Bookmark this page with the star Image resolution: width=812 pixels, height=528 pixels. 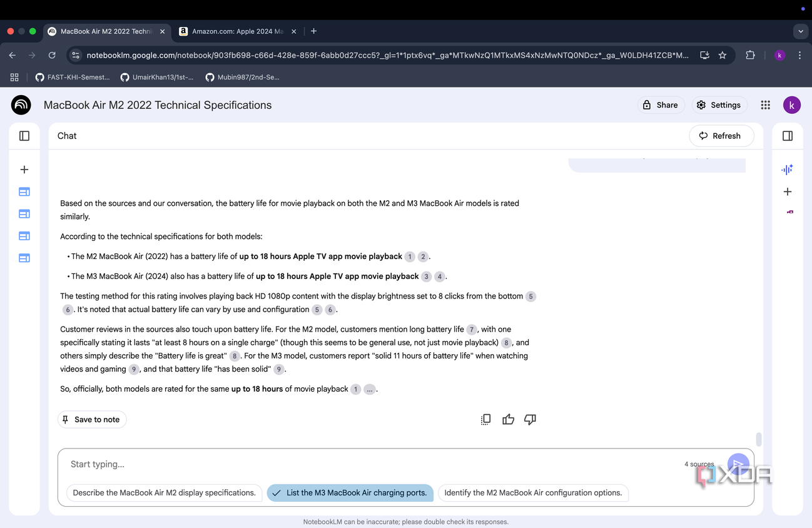[723, 55]
